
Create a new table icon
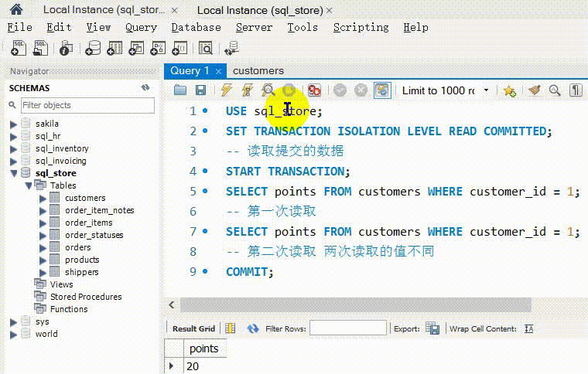pos(115,48)
